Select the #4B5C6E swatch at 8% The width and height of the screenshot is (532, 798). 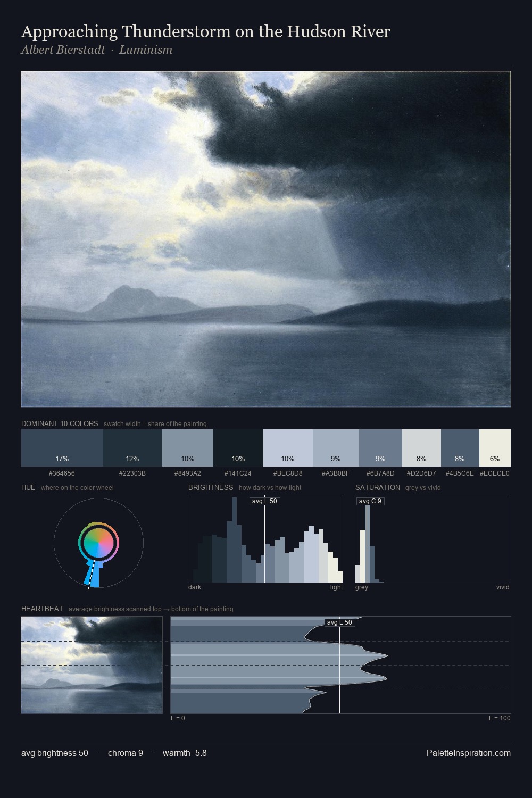pyautogui.click(x=460, y=448)
